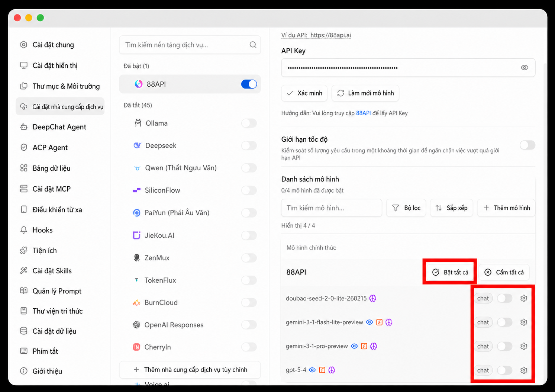Open settings gear for gpt-5-4

[x=524, y=370]
